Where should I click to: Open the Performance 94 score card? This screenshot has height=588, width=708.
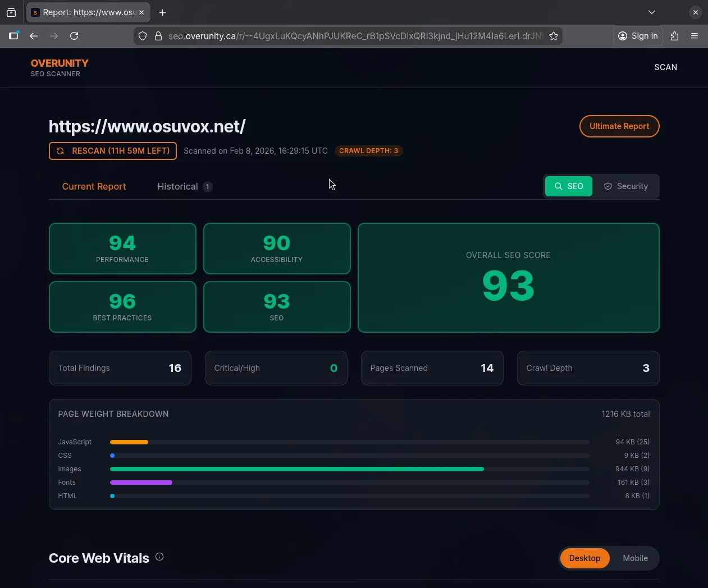[x=122, y=249]
